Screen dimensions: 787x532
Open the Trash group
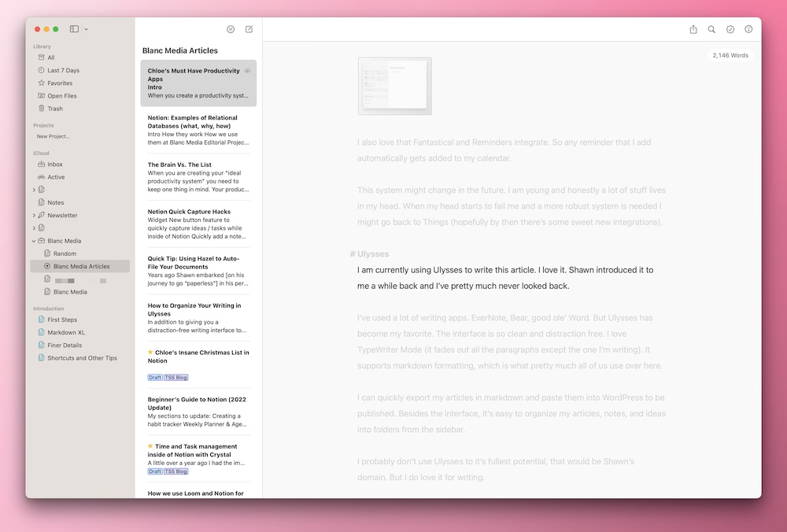80,109
